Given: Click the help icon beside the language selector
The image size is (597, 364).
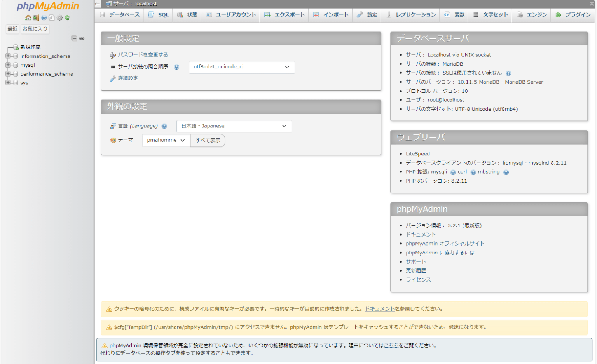Looking at the screenshot, I should [164, 126].
